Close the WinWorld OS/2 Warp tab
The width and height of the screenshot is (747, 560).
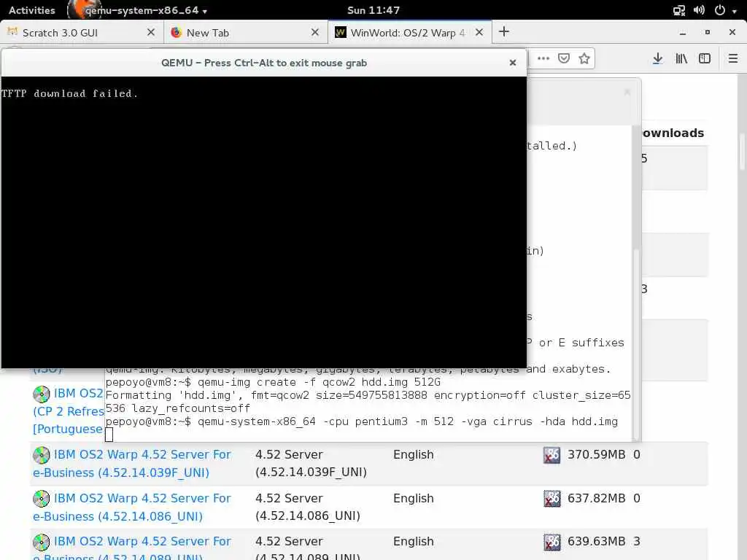[479, 32]
